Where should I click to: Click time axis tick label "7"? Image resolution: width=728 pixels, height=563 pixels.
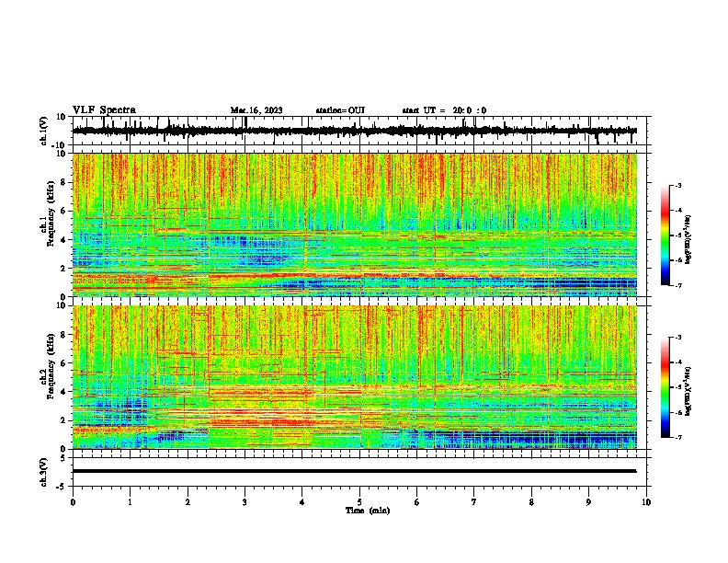(474, 502)
